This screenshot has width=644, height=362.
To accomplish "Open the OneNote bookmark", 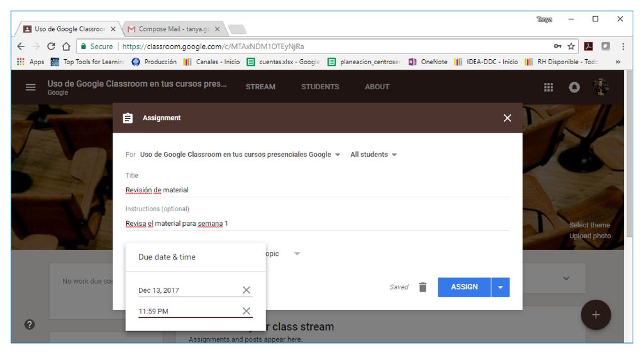I will 428,62.
